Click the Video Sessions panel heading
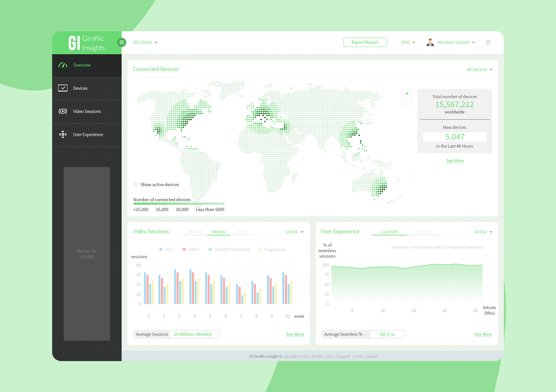This screenshot has height=392, width=556. click(x=151, y=231)
